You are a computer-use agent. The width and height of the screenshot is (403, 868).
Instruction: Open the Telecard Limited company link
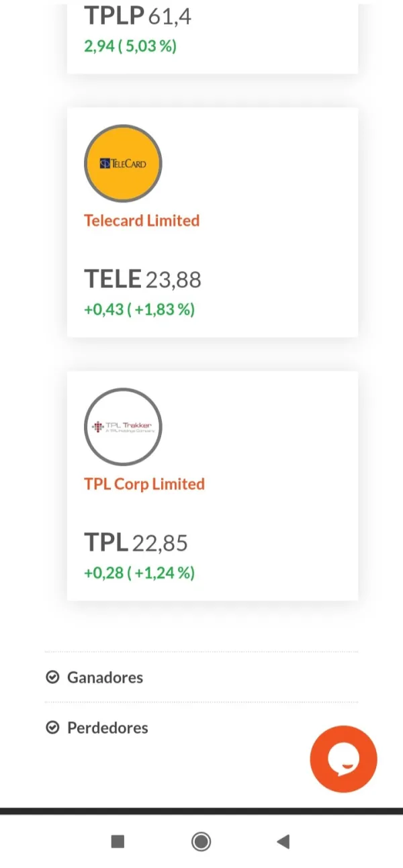[142, 220]
